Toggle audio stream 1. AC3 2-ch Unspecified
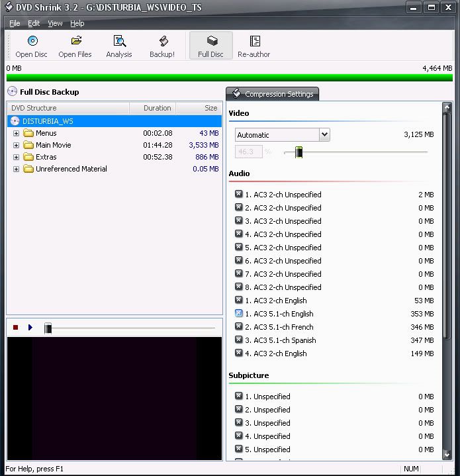 [x=239, y=194]
